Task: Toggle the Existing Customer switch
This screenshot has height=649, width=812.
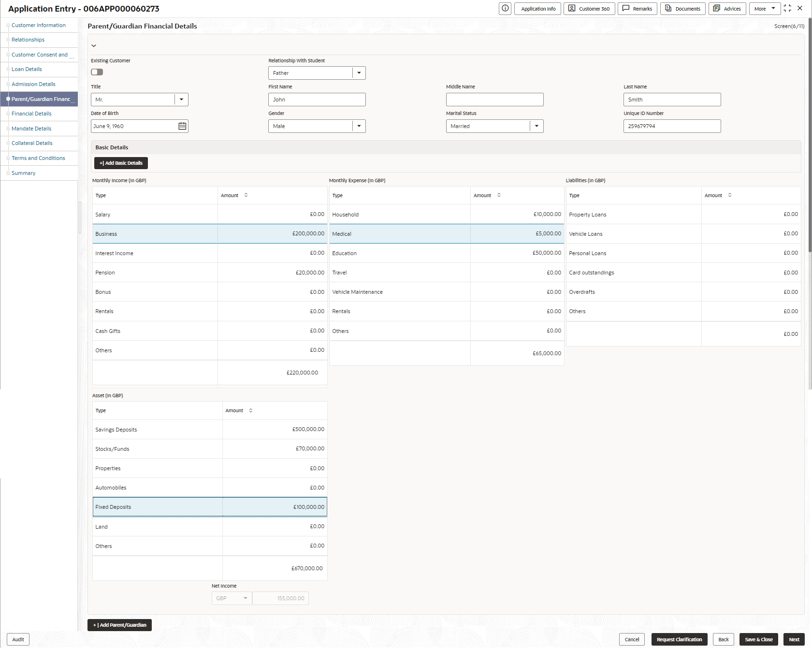Action: pos(97,72)
